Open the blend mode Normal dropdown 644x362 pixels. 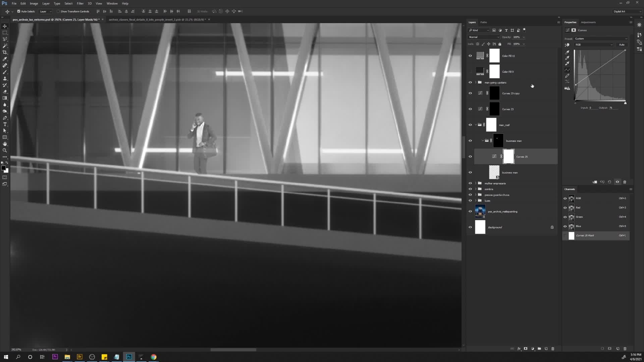click(484, 37)
